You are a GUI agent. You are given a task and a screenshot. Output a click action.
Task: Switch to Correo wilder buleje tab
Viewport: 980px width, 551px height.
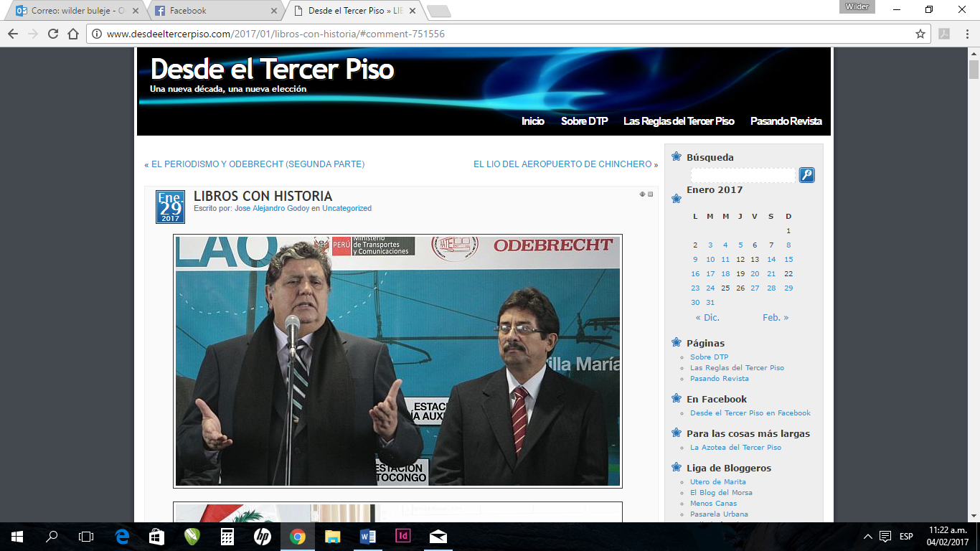point(77,11)
